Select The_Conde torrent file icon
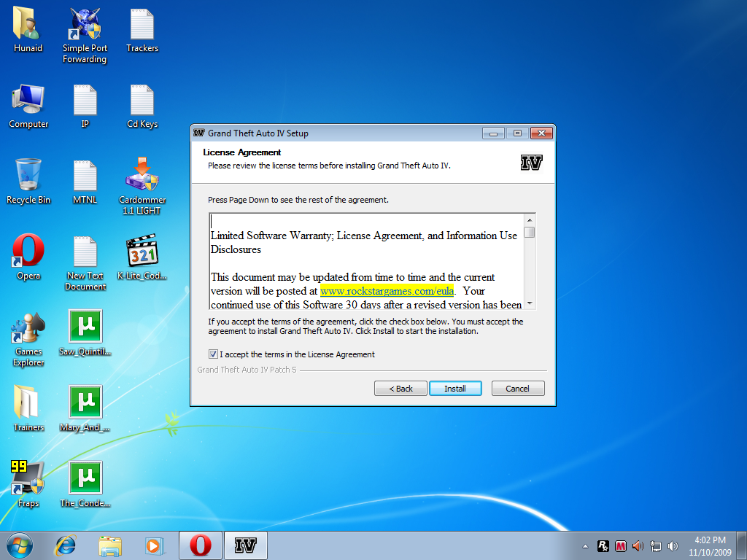Screen dimensions: 747x560 [85, 478]
